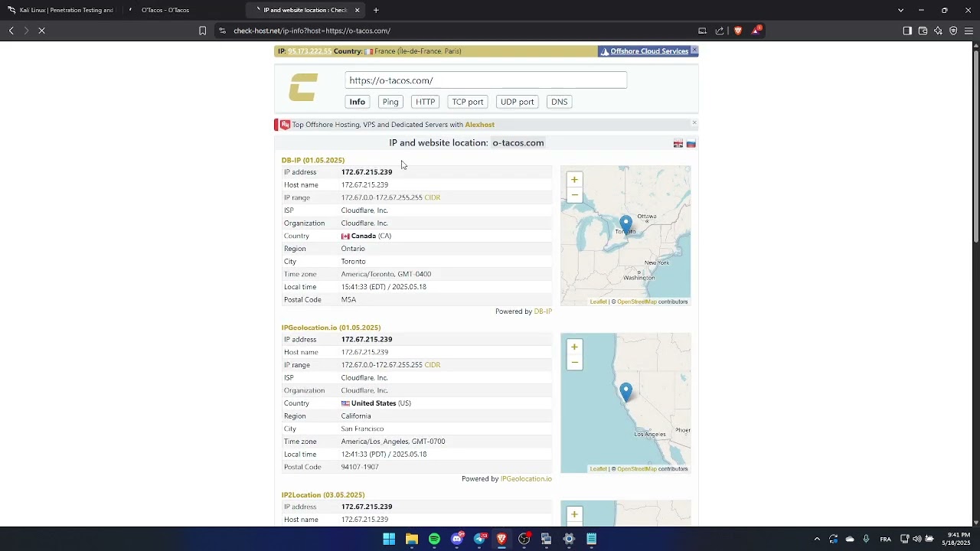The height and width of the screenshot is (551, 980).
Task: Open the CIDR link in the DB-IP section
Action: point(433,197)
